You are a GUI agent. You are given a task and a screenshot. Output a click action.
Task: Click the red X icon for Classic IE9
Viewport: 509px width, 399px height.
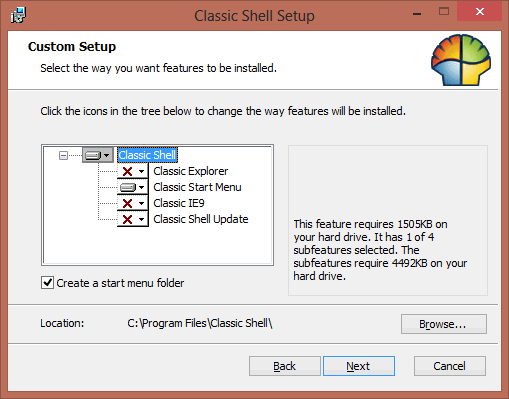(x=127, y=203)
